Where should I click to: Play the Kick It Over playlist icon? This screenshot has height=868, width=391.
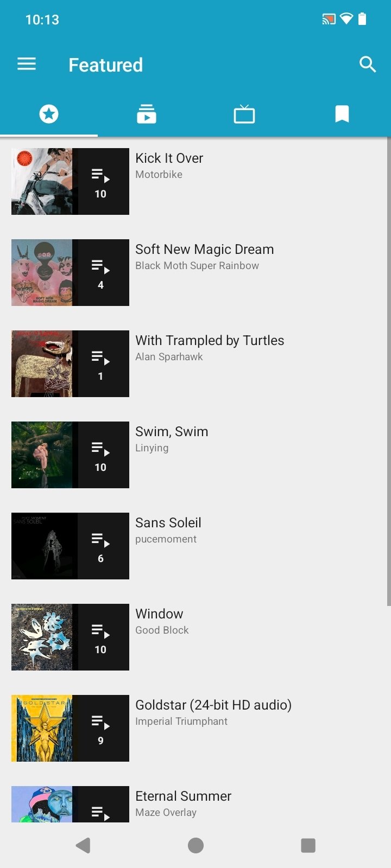point(101,181)
